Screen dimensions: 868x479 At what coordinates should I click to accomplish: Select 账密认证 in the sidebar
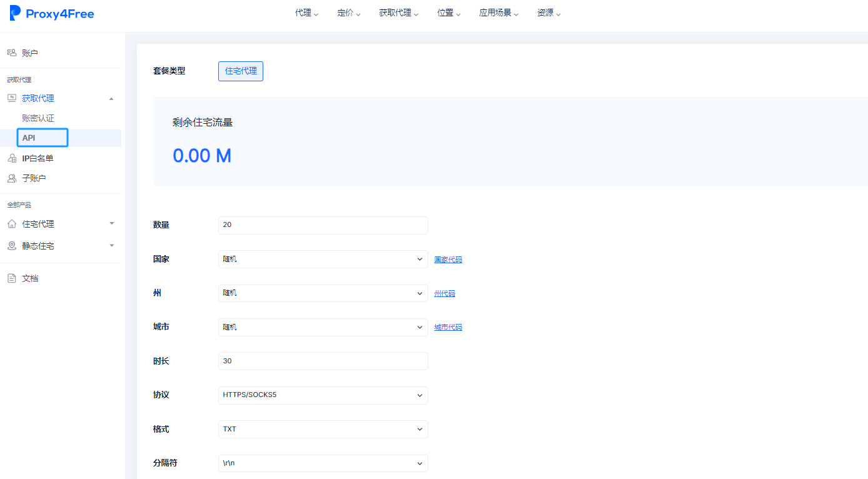pos(38,118)
